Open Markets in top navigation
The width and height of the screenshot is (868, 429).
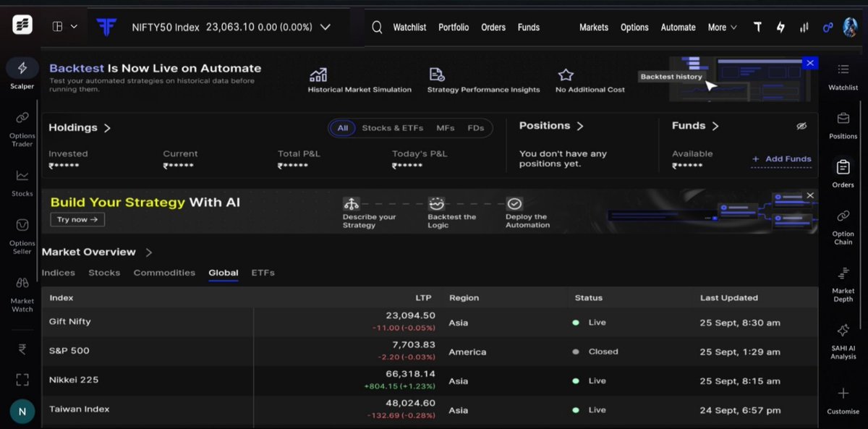click(594, 27)
